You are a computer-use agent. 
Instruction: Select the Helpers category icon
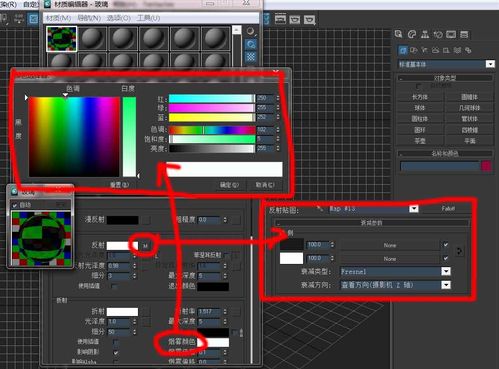(x=446, y=50)
